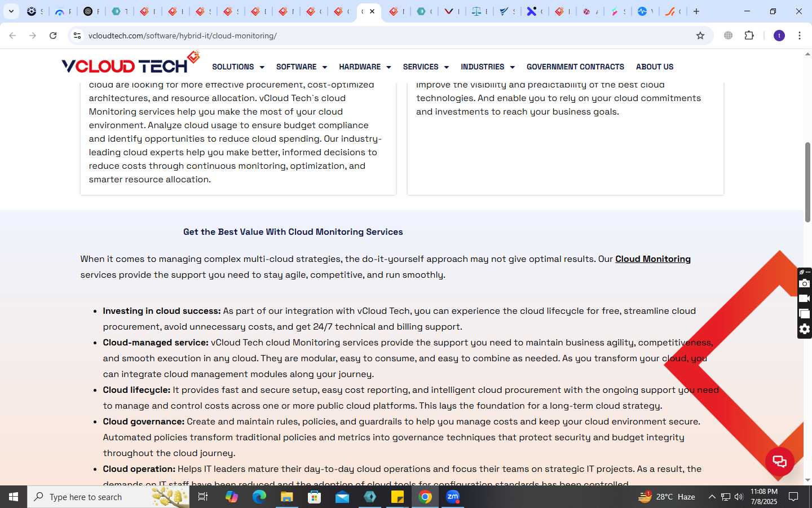Launch Copilot from the taskbar
Viewport: 812px width, 508px height.
232,497
